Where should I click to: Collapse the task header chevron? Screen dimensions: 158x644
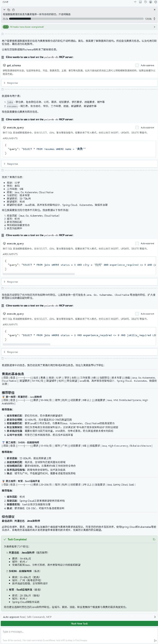4,10
